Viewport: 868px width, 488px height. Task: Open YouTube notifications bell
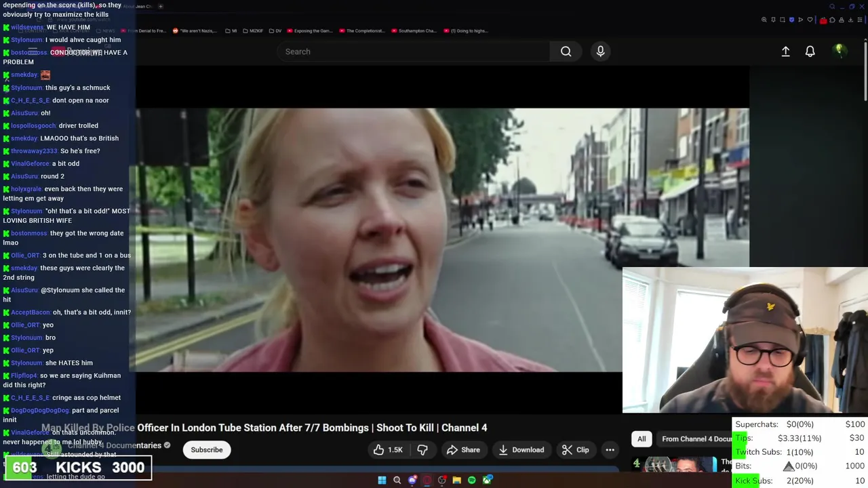pos(810,52)
